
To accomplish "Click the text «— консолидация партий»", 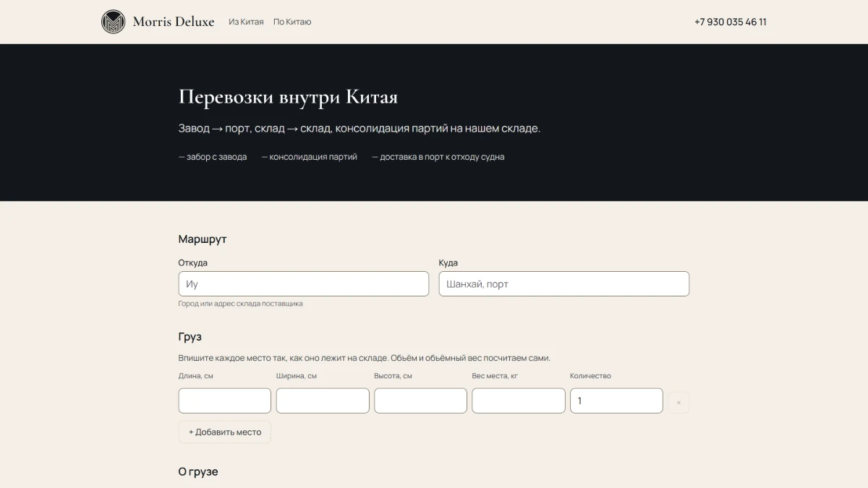I will point(310,156).
